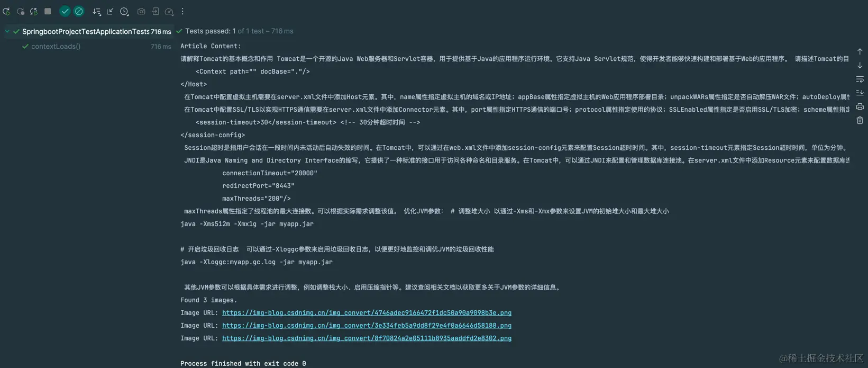The height and width of the screenshot is (368, 868).
Task: Click the 716 ms duration beside contextLoads()
Action: pyautogui.click(x=161, y=47)
